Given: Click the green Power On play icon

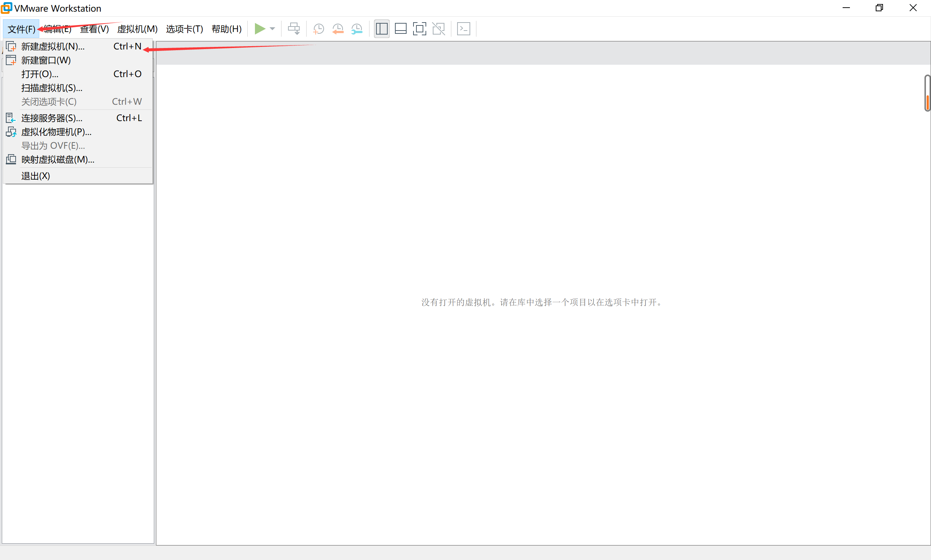Looking at the screenshot, I should (x=260, y=29).
